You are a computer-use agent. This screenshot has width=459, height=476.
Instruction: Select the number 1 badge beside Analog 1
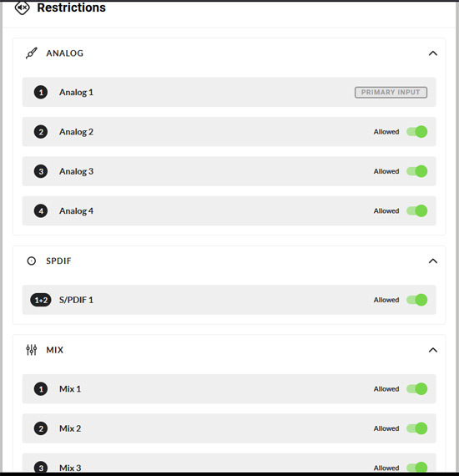[41, 93]
